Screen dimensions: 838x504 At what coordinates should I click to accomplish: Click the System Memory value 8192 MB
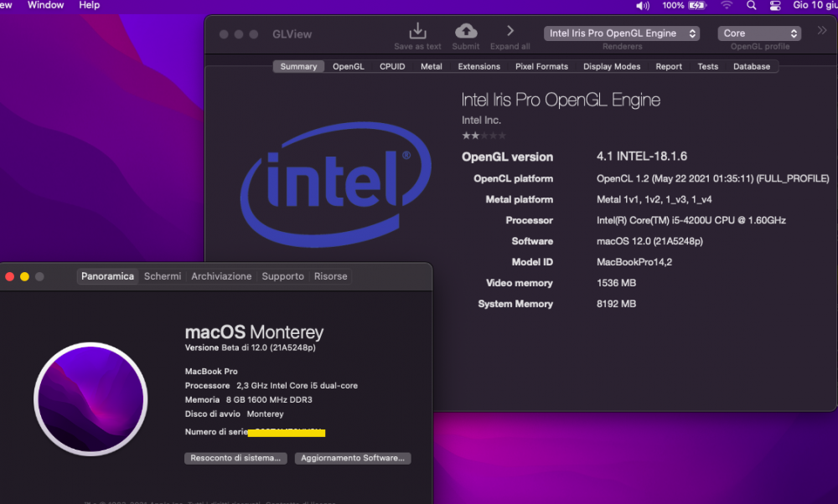tap(616, 304)
